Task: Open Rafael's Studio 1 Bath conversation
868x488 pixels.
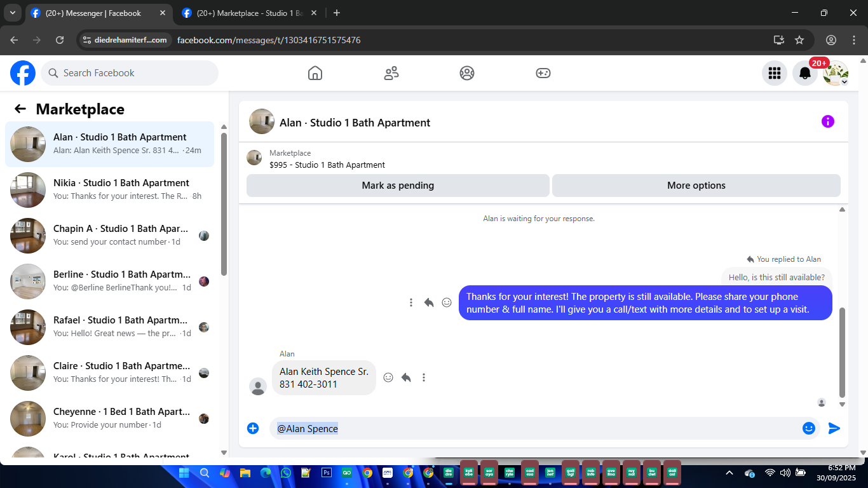Action: pos(109,327)
